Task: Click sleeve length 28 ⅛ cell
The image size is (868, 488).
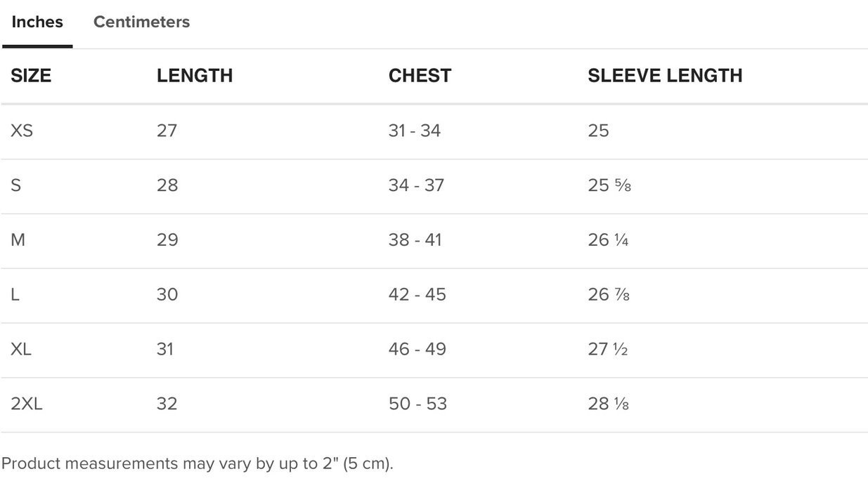Action: (x=609, y=404)
